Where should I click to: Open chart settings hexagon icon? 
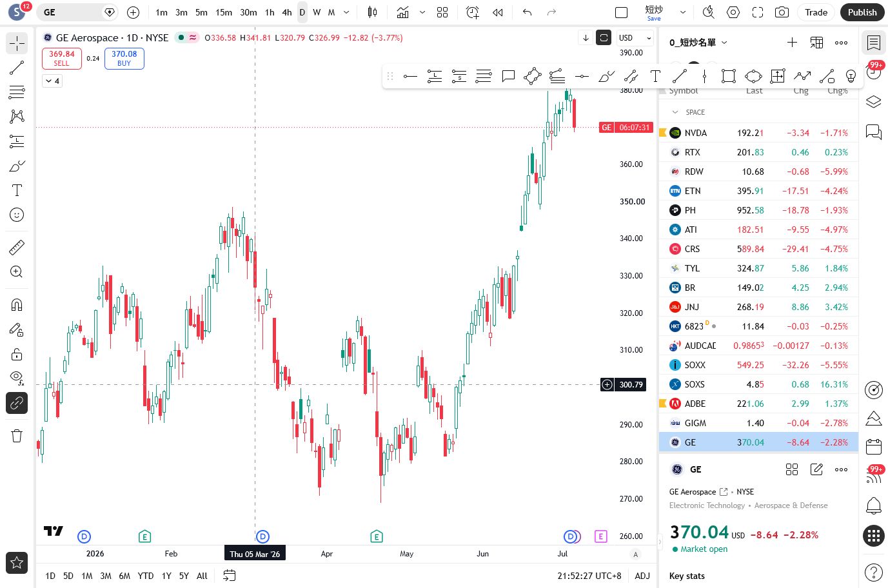pos(733,12)
